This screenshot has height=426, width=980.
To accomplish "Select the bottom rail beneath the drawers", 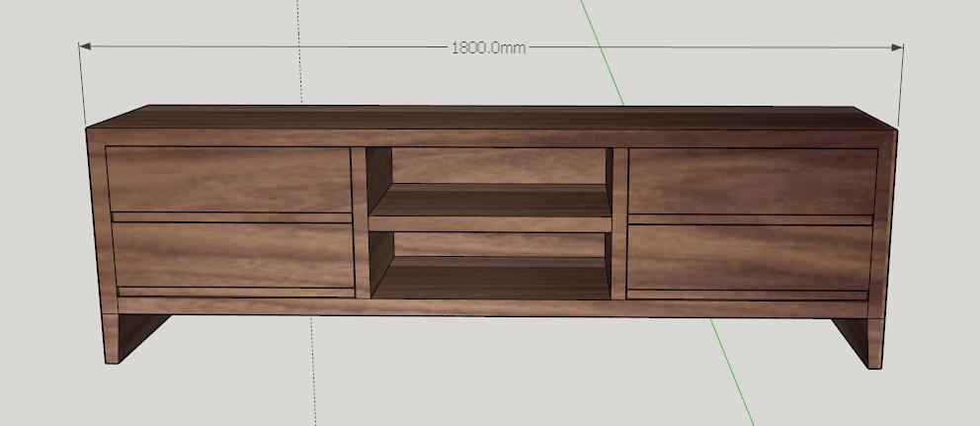I will coord(492,307).
